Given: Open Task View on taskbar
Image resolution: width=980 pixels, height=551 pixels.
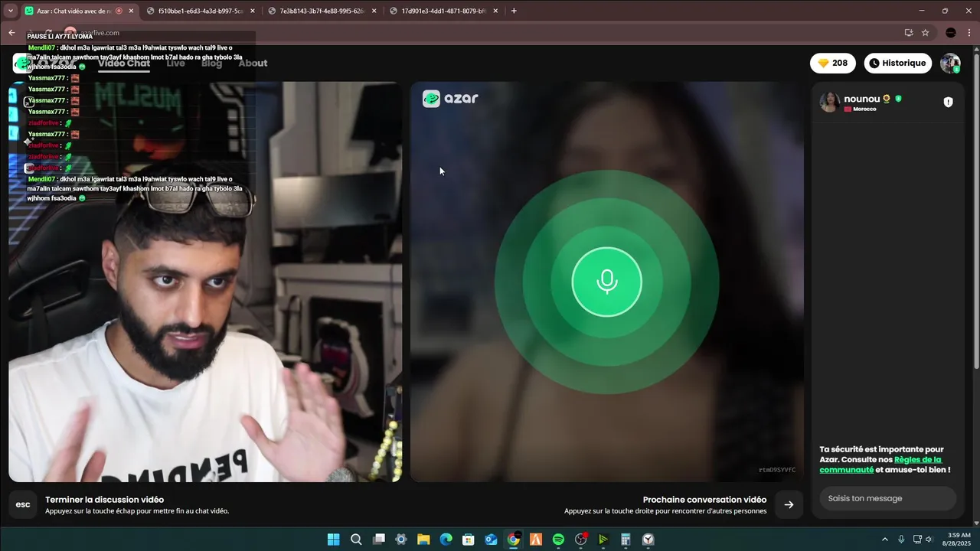Looking at the screenshot, I should pos(378,540).
